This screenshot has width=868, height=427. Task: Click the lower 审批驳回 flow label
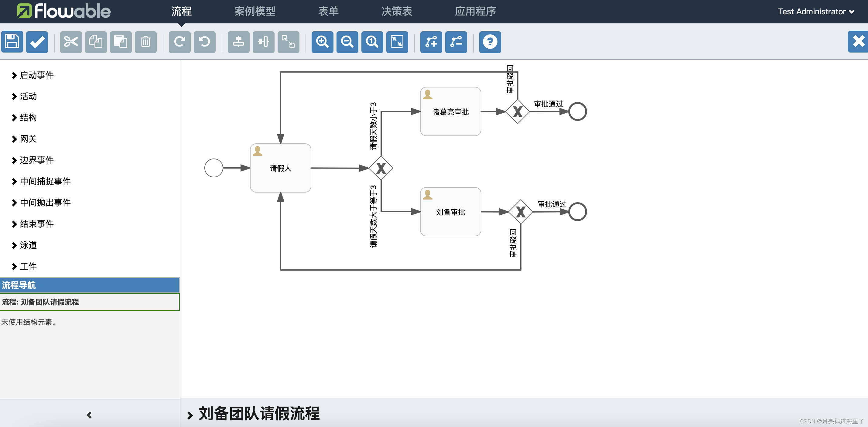(513, 243)
